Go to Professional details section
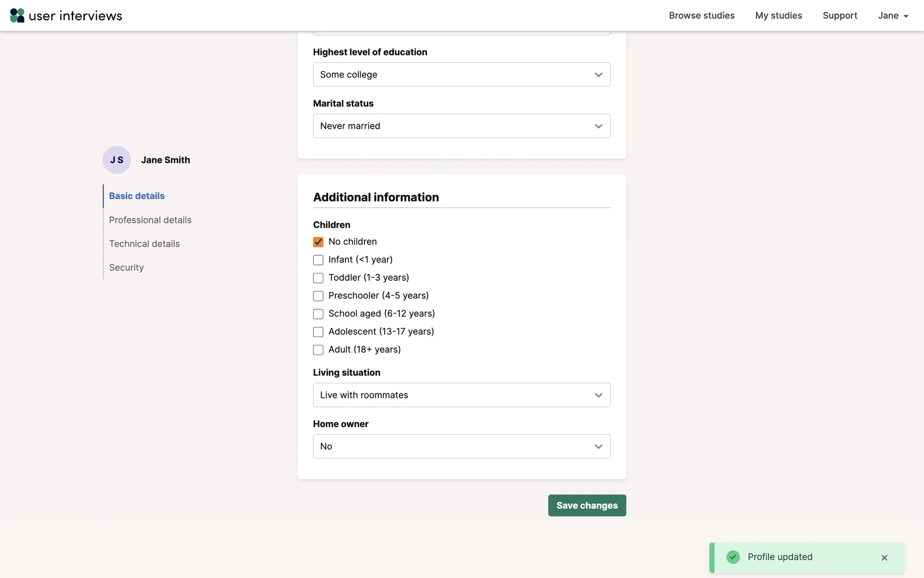 click(x=150, y=220)
